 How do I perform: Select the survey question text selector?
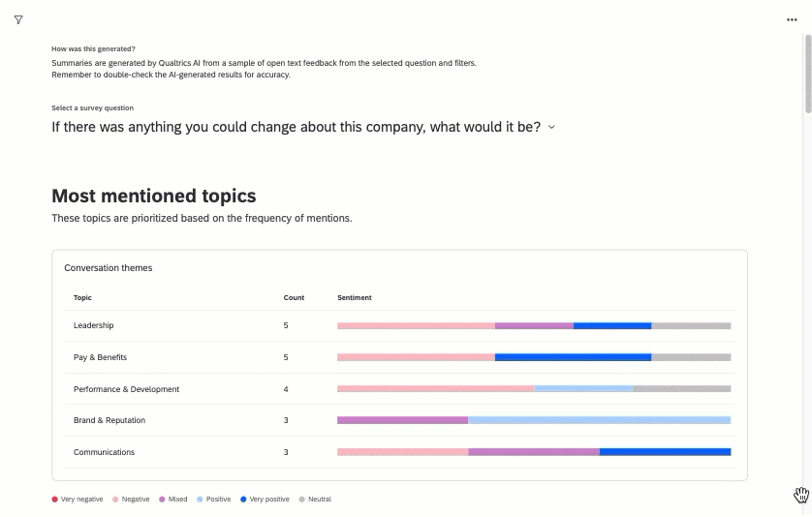296,127
